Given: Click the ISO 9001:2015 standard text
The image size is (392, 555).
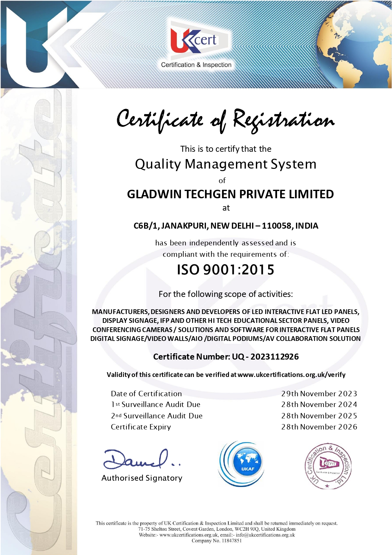Looking at the screenshot, I should [225, 270].
